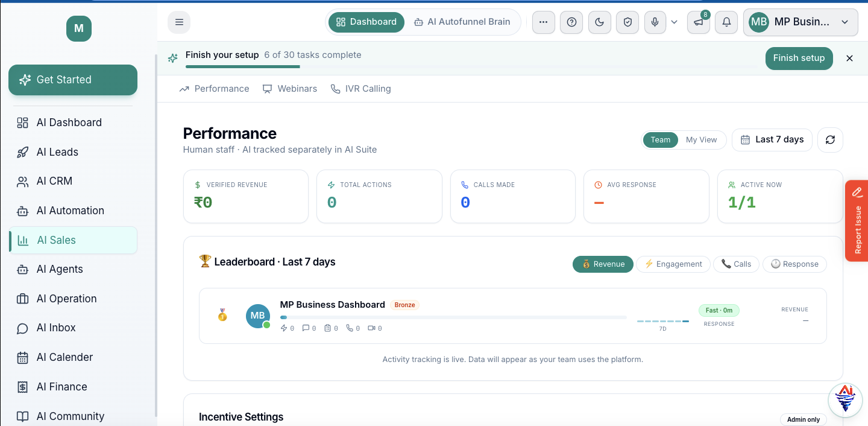Click the Incentive Settings heading
Viewport: 868px width, 426px height.
coord(241,417)
